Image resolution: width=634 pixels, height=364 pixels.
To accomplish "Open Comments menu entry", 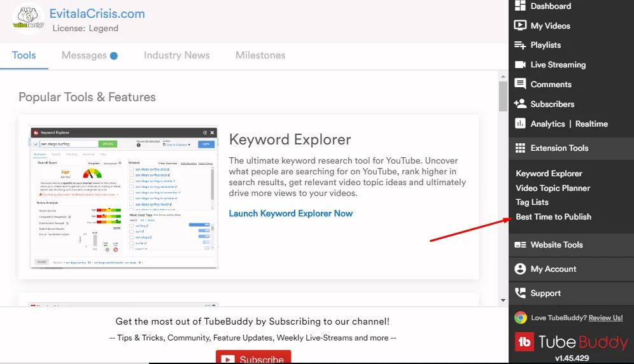I will click(x=551, y=84).
